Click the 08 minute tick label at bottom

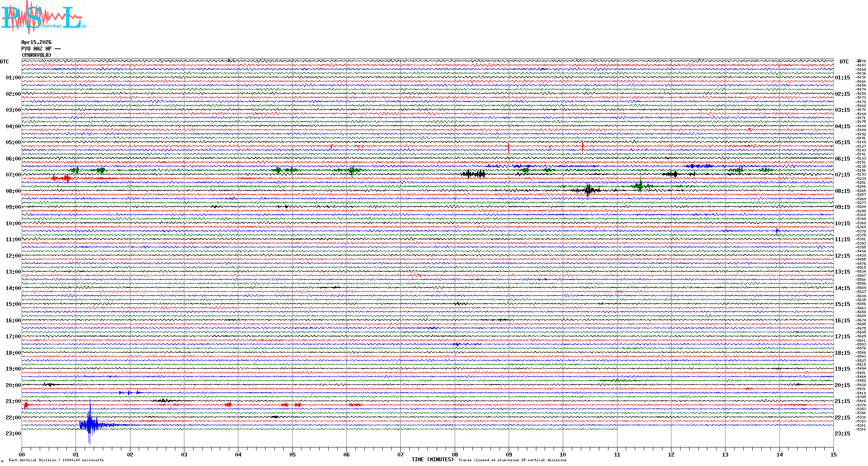point(455,454)
